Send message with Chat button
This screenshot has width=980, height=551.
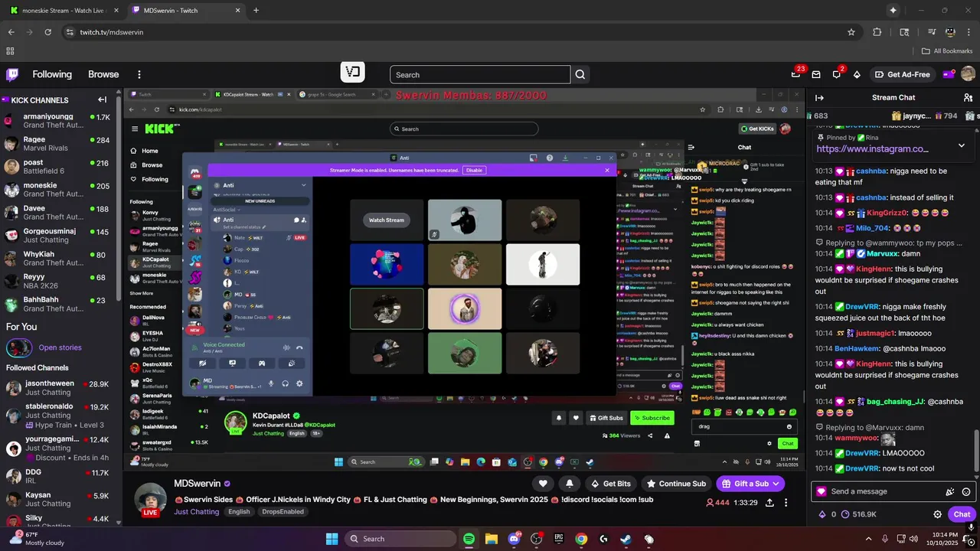[x=962, y=514]
